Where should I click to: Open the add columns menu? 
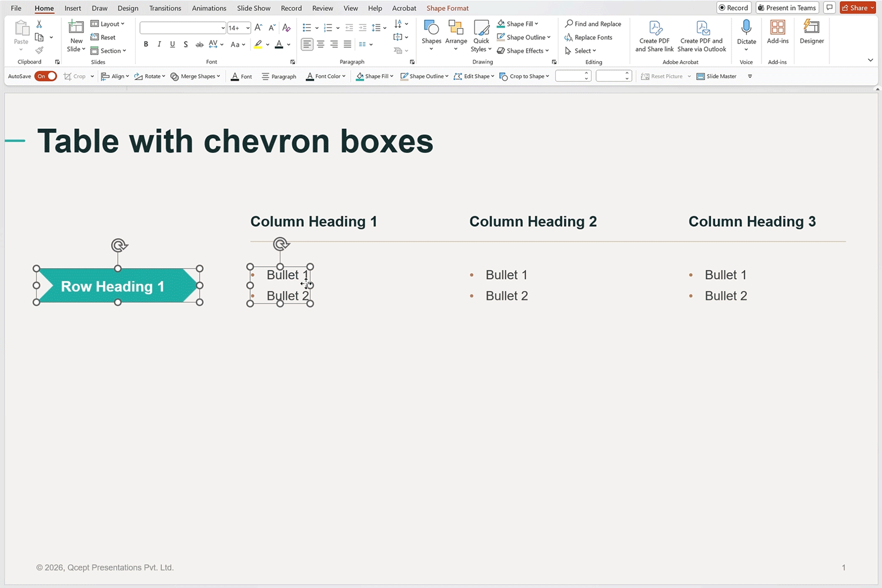(x=366, y=44)
